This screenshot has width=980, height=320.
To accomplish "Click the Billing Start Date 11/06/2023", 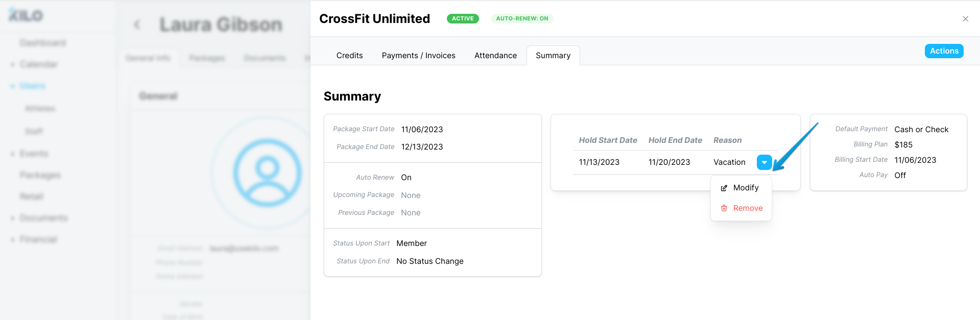I will pyautogui.click(x=915, y=160).
